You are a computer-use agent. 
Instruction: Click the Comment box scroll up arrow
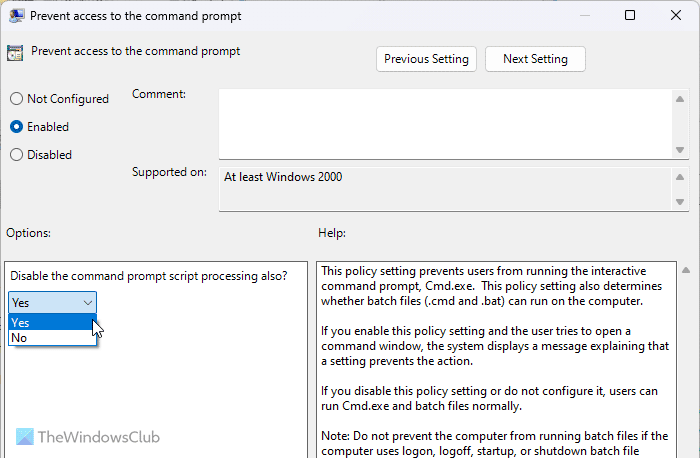tap(681, 98)
